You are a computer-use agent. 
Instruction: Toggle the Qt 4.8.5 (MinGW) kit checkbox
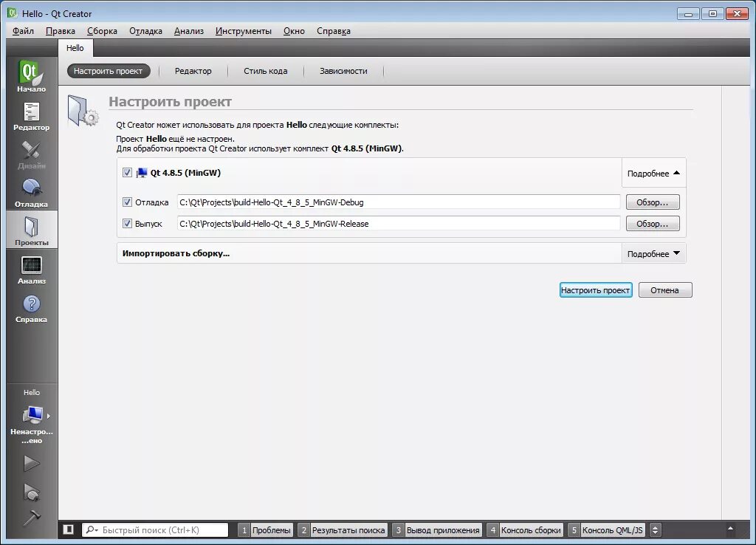pos(127,172)
